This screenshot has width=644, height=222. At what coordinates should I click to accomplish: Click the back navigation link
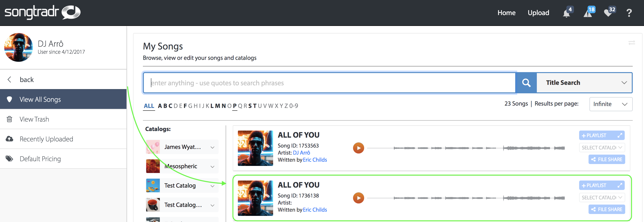coord(27,79)
